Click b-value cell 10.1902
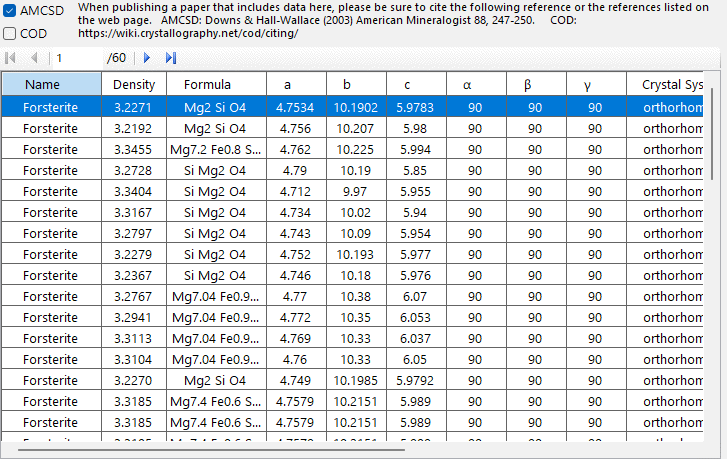 pyautogui.click(x=356, y=108)
